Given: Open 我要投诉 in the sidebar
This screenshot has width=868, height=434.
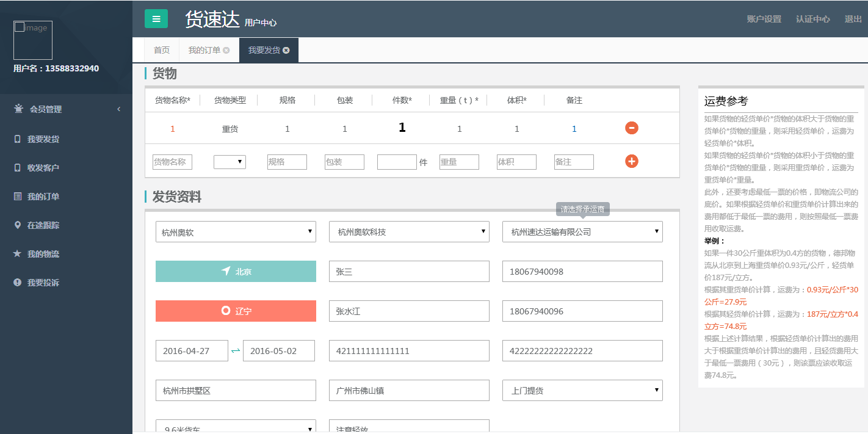Looking at the screenshot, I should pos(43,283).
